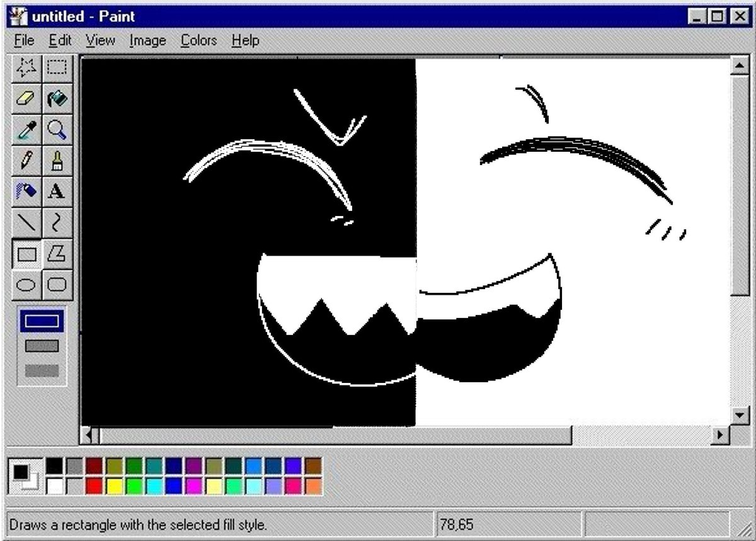
Task: Select the Magnifier tool
Action: click(x=57, y=130)
